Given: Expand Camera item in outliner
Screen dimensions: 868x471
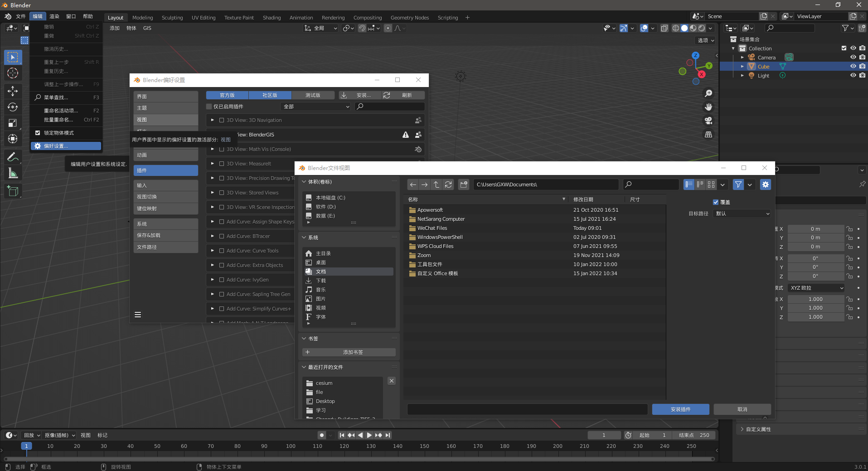Looking at the screenshot, I should coord(742,58).
